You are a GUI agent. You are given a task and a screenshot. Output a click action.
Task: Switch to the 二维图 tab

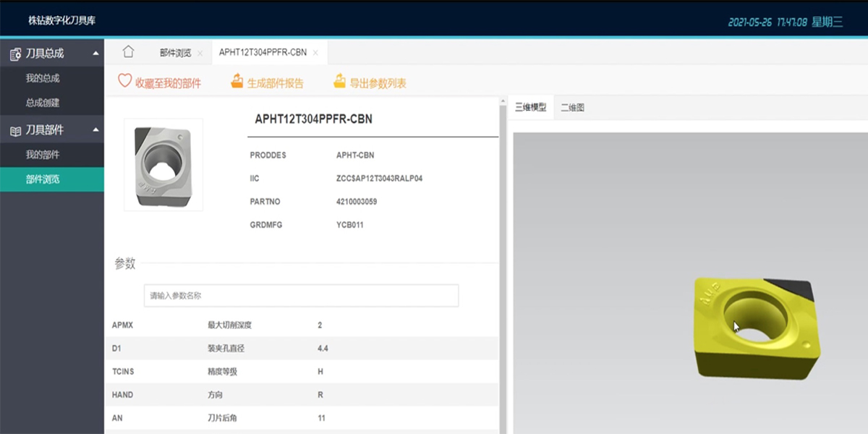(x=572, y=108)
